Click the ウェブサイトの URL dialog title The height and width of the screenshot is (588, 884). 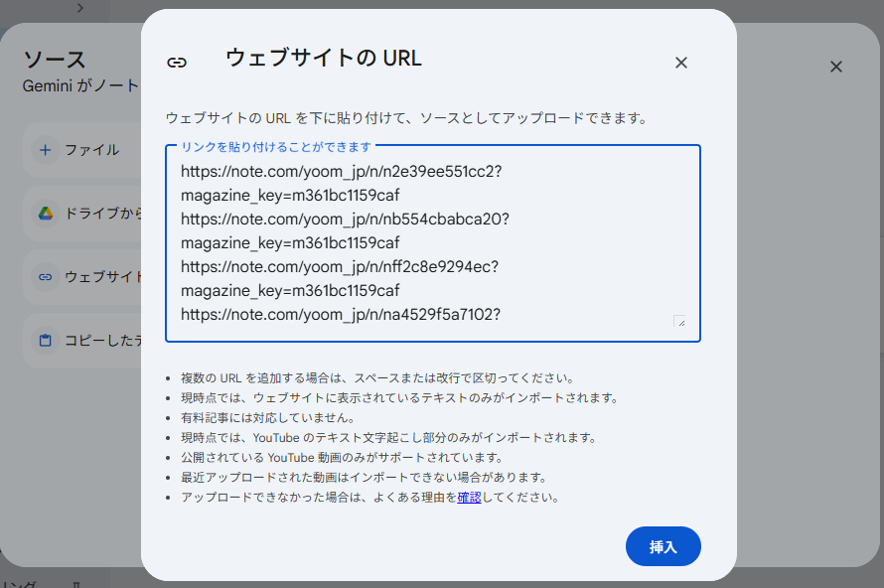click(324, 58)
